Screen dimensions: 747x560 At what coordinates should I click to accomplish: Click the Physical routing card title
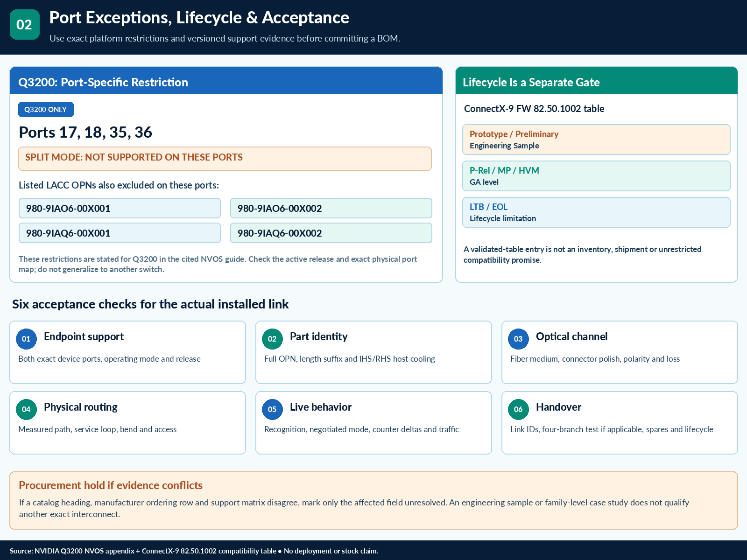pos(81,407)
